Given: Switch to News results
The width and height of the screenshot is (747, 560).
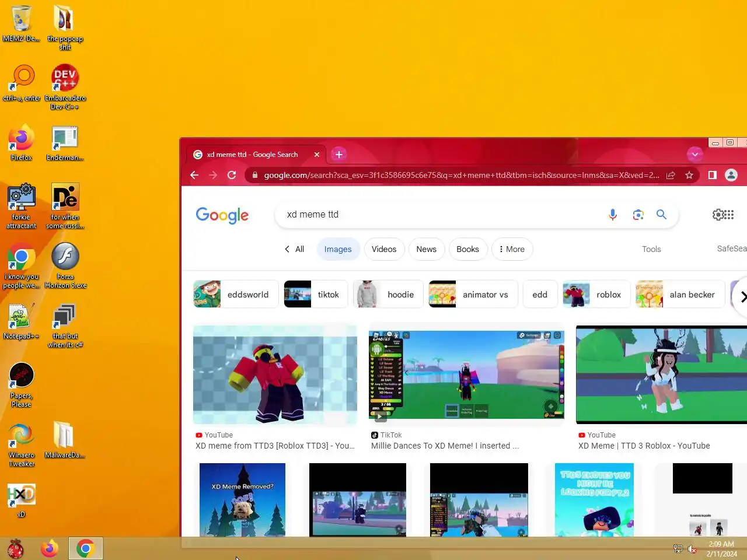Looking at the screenshot, I should point(427,249).
